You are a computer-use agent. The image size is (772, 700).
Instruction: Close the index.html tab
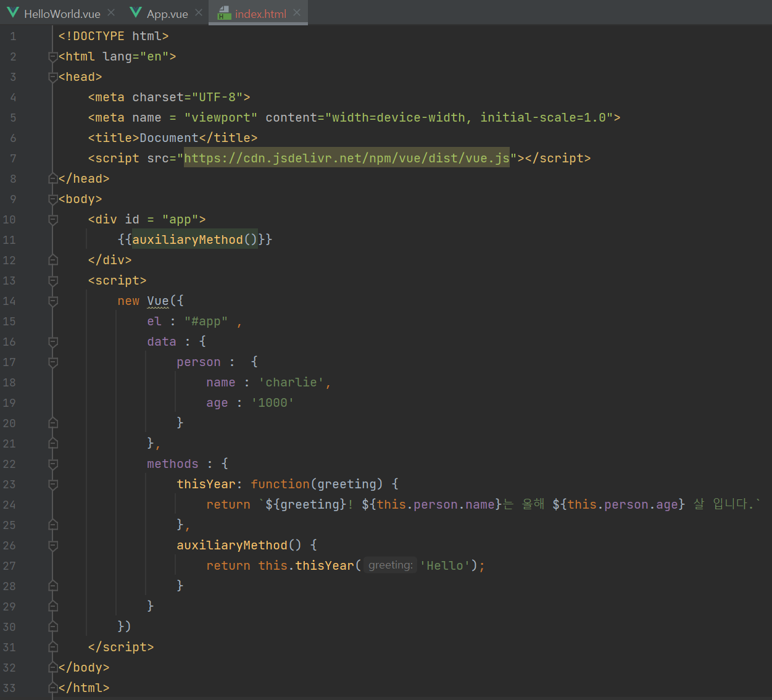coord(297,12)
